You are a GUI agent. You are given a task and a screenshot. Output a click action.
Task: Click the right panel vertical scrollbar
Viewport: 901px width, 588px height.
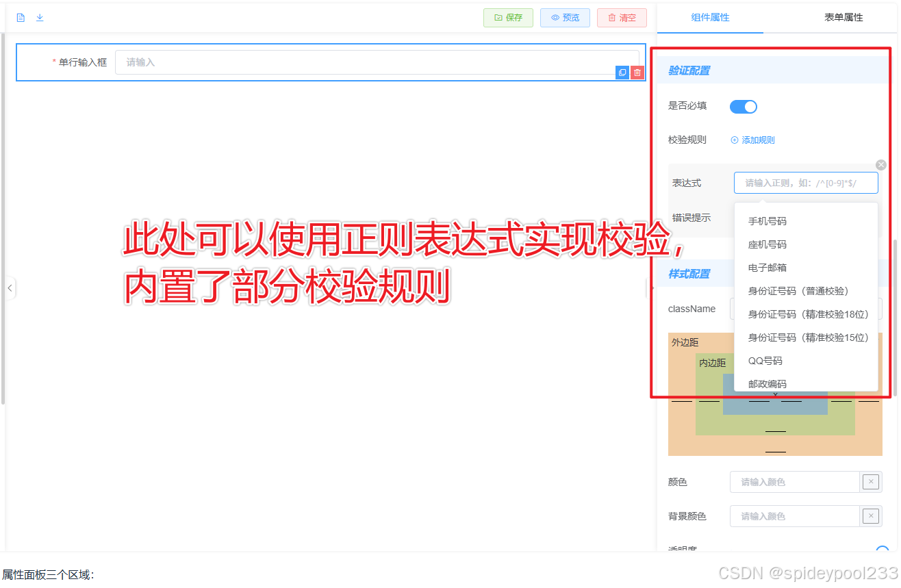[x=895, y=318]
